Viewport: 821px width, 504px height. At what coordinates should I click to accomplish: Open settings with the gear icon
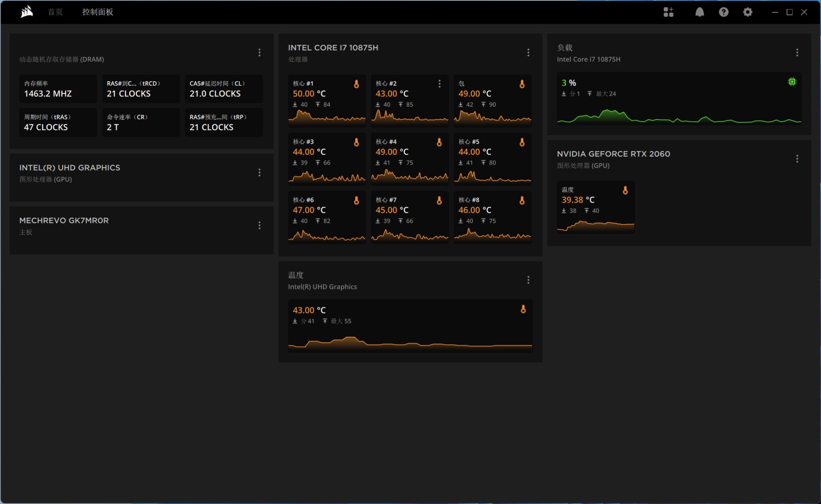(x=747, y=12)
